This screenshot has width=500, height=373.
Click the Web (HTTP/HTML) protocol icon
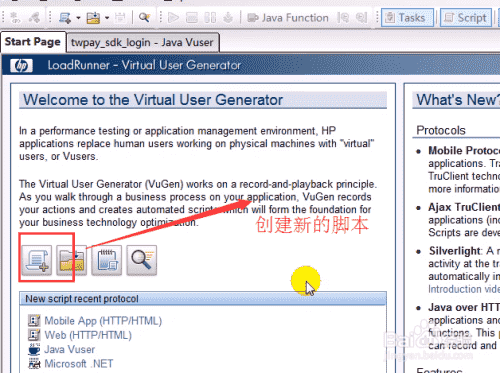click(34, 335)
